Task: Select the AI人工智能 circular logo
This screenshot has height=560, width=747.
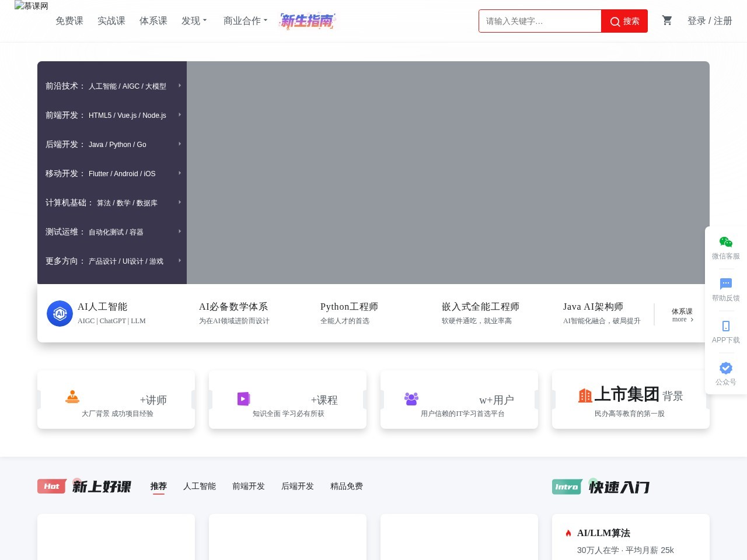Action: pyautogui.click(x=60, y=313)
